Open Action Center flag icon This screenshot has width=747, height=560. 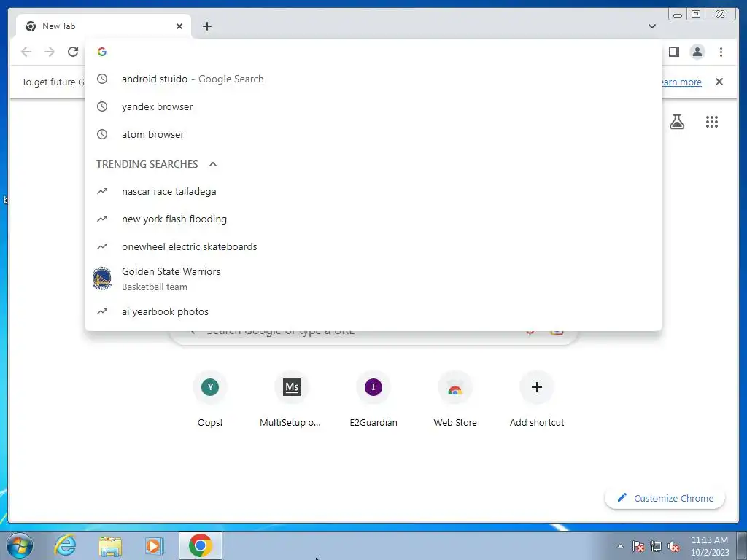coord(638,546)
